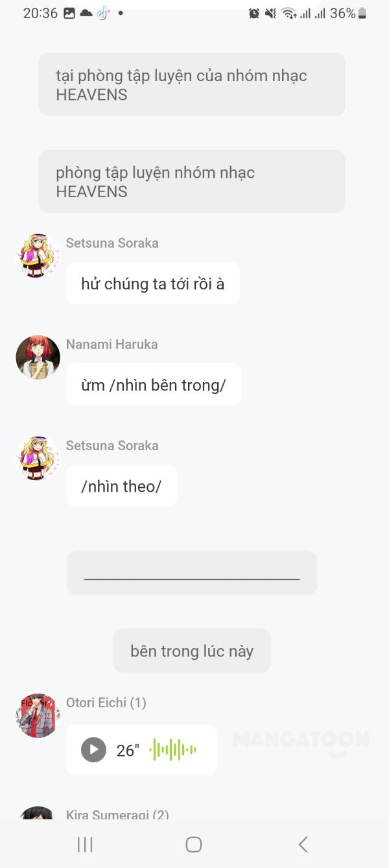The height and width of the screenshot is (868, 389).
Task: Play Otori Eichi's 26-second voice message
Action: click(x=93, y=750)
